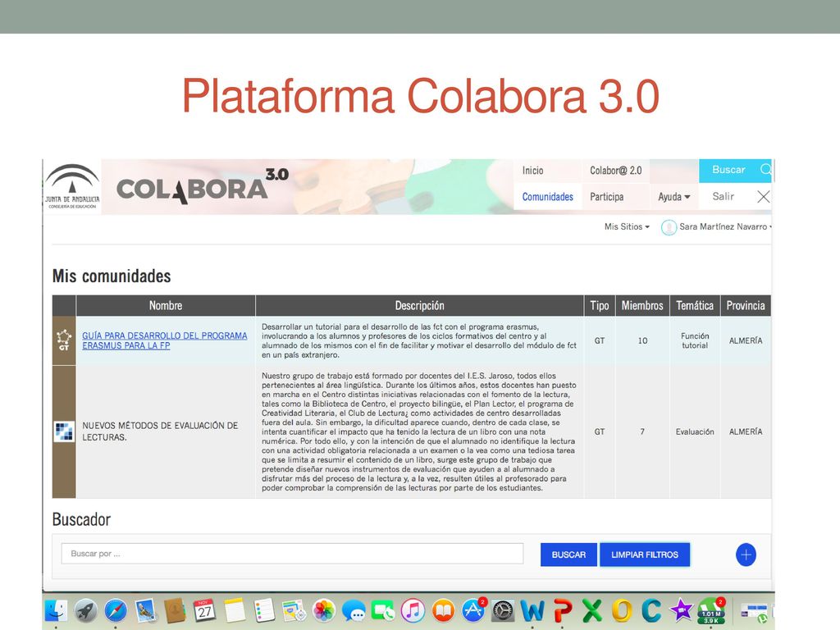Viewport: 840px width, 630px height.
Task: Open the blue W Word icon
Action: tap(532, 610)
